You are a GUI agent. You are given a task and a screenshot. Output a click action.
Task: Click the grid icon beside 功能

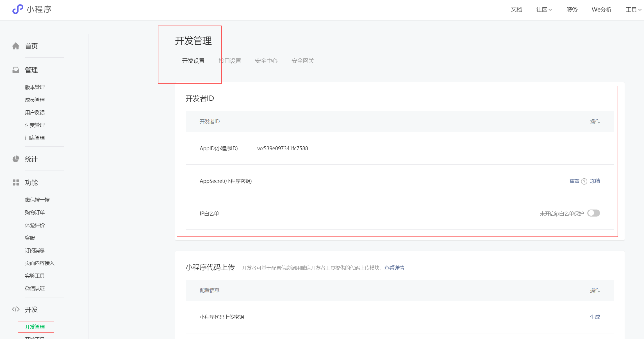16,183
